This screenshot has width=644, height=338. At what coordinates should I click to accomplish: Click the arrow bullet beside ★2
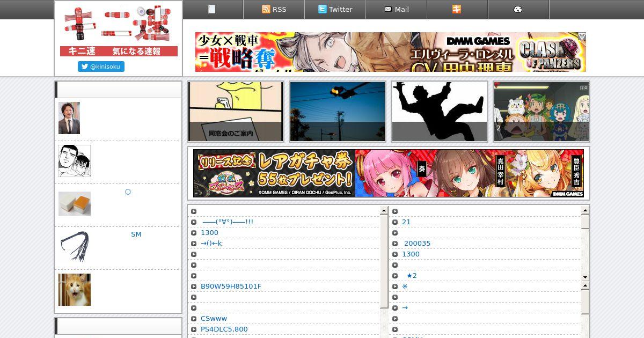[395, 276]
